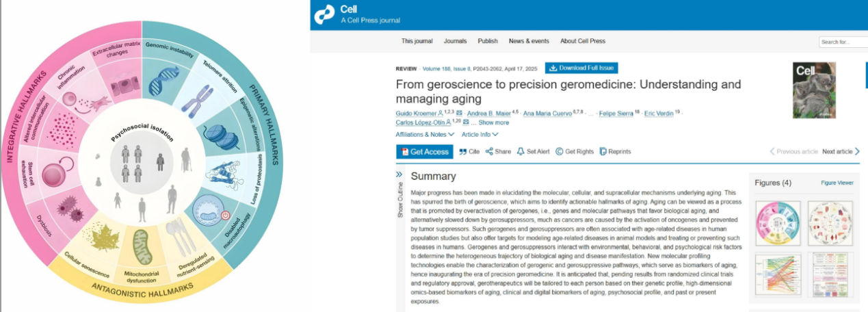Open the hallmarks wheel figure thumbnail

(778, 222)
